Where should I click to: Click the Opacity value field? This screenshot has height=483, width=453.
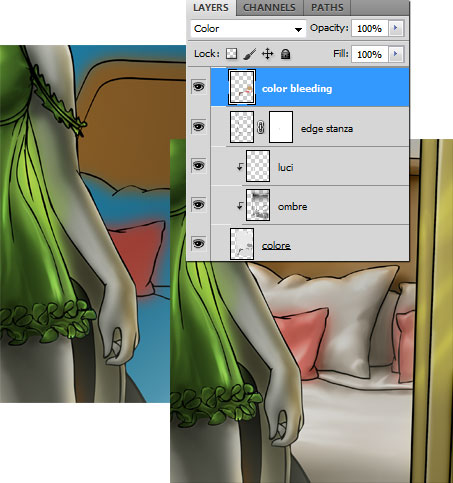tap(370, 28)
